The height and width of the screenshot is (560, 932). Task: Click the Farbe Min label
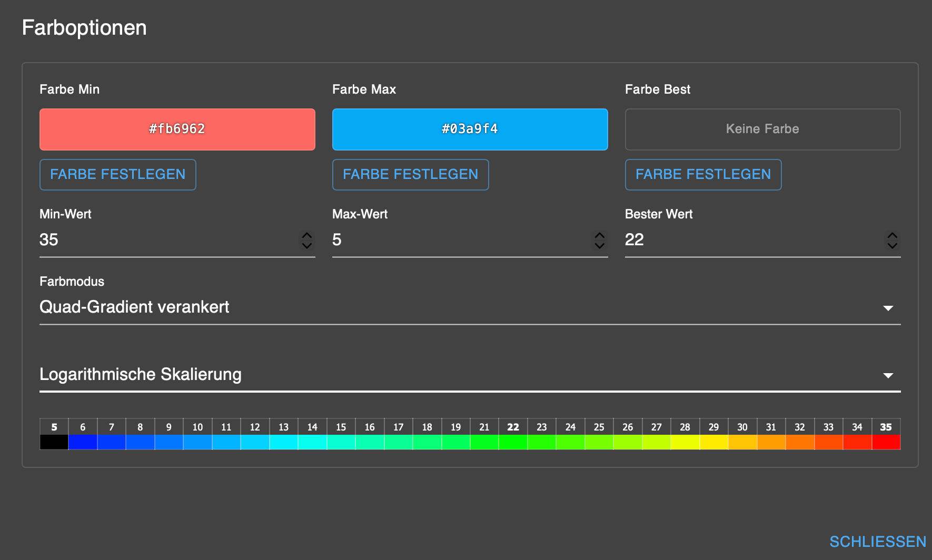coord(70,89)
